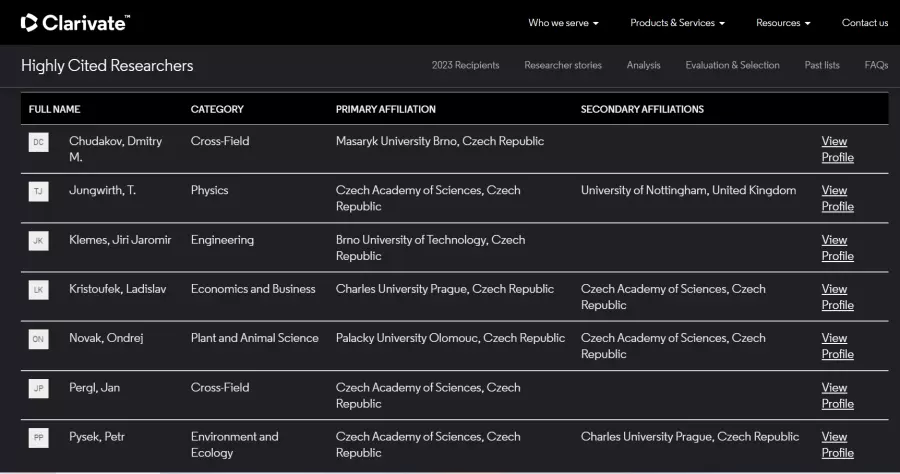The width and height of the screenshot is (900, 474).
Task: Go to Contact us page
Action: (864, 23)
